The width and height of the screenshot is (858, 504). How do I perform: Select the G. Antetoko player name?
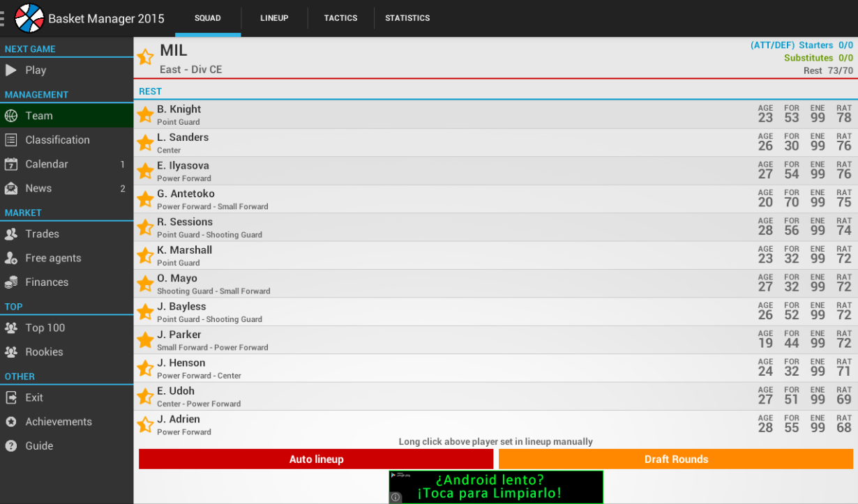coord(186,194)
